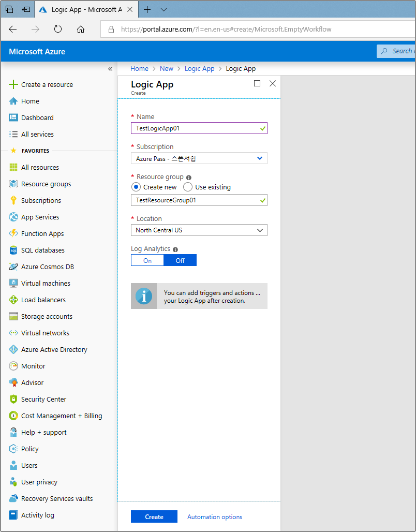The height and width of the screenshot is (532, 416).
Task: Open the Dashboard icon in sidebar
Action: [x=13, y=117]
